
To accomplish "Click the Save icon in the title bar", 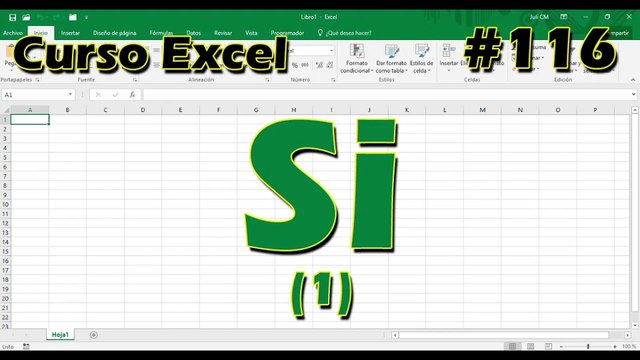I will tap(12, 17).
